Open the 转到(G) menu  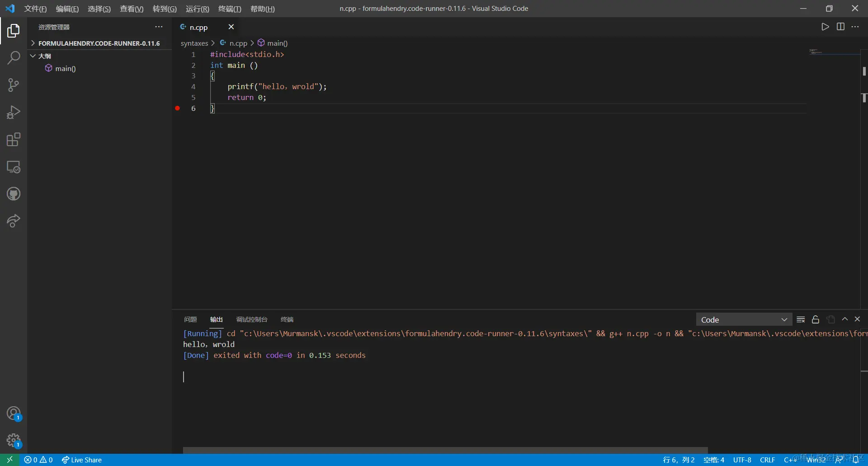pyautogui.click(x=165, y=9)
